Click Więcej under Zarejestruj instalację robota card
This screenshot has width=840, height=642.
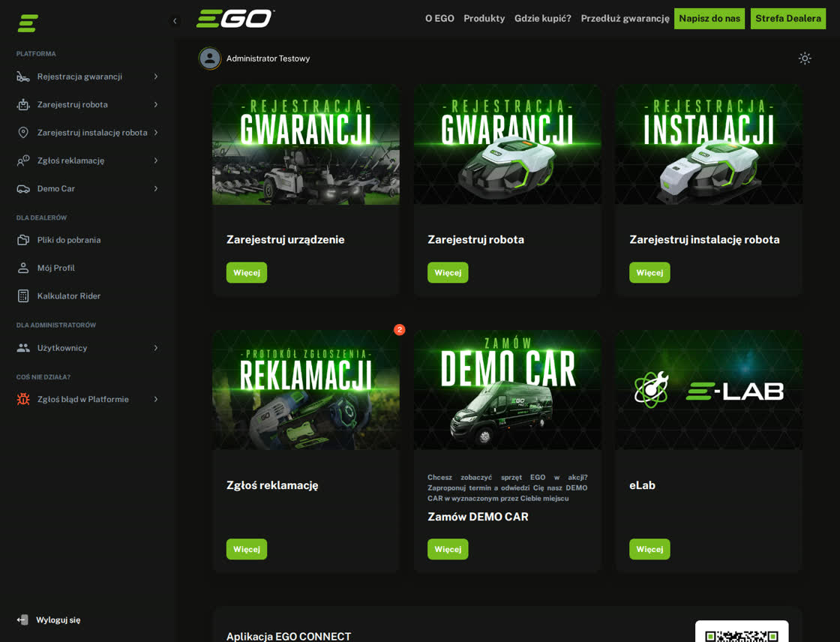[x=649, y=273]
